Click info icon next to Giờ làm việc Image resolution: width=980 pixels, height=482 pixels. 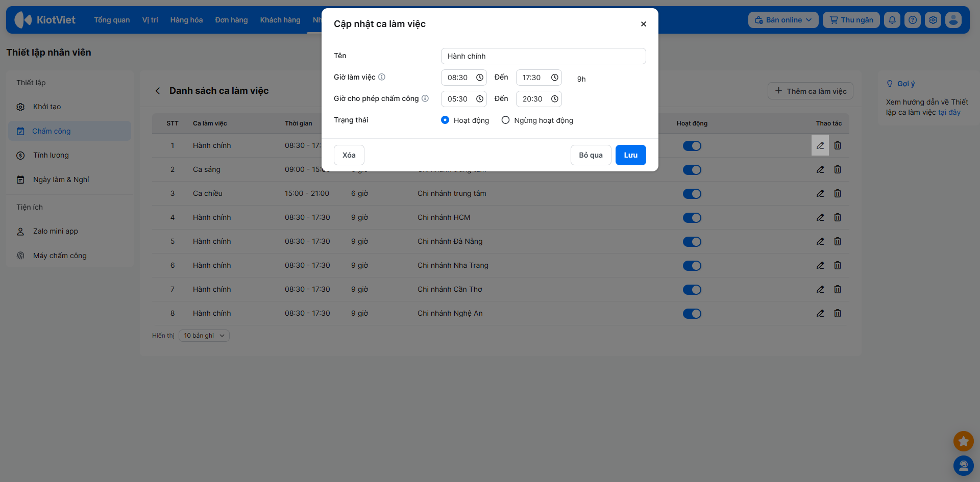[x=382, y=77]
